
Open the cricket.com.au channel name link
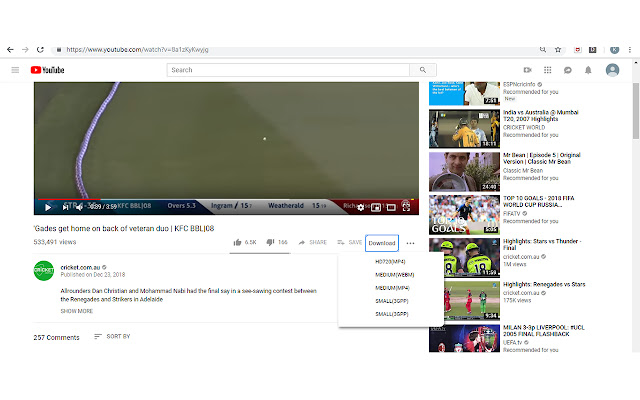[80, 267]
